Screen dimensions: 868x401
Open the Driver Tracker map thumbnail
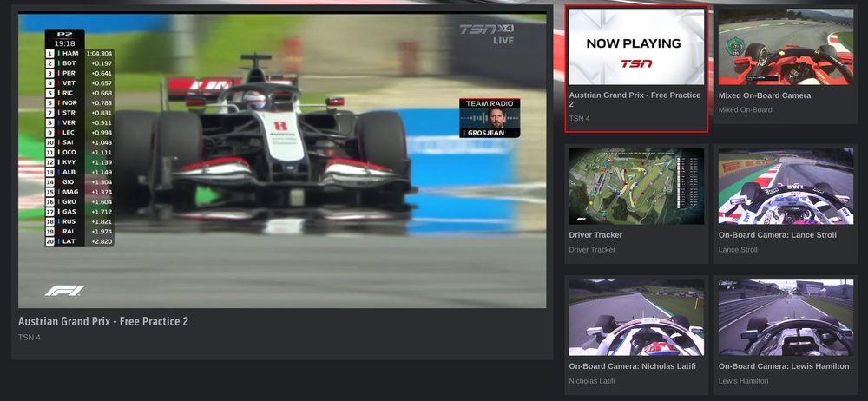[x=636, y=186]
